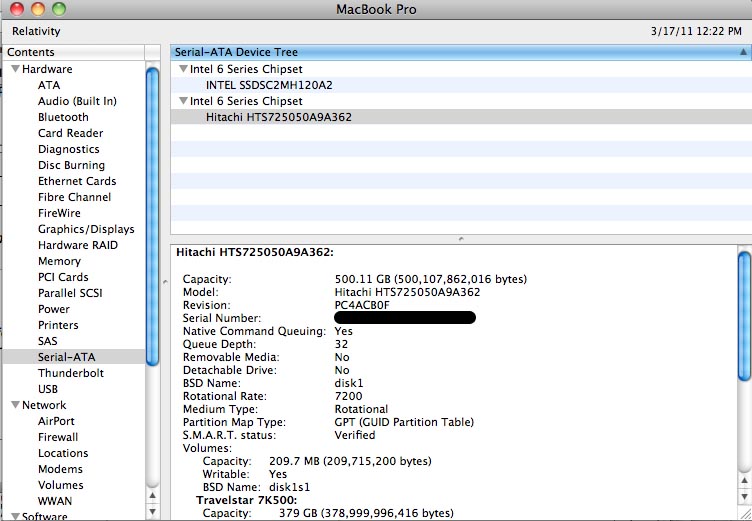Click the Relativity computer name label

(x=36, y=31)
